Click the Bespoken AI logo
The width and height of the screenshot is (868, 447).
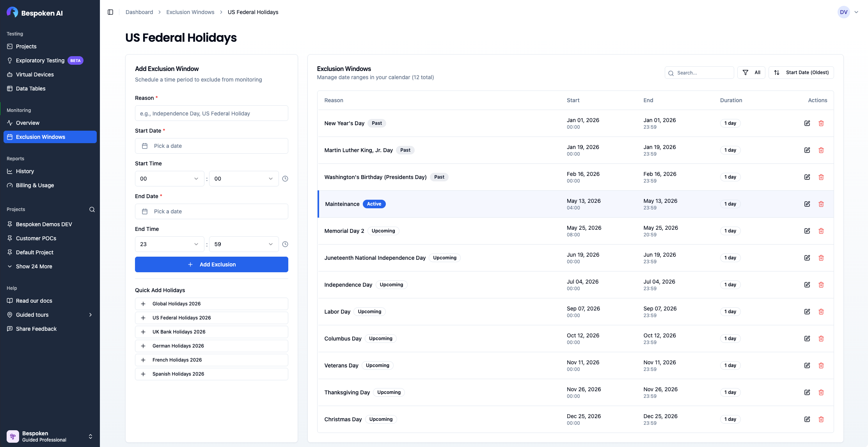pyautogui.click(x=35, y=13)
